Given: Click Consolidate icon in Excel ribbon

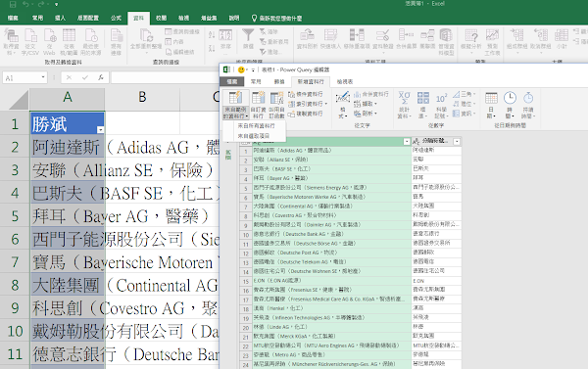Looking at the screenshot, I should [x=406, y=35].
